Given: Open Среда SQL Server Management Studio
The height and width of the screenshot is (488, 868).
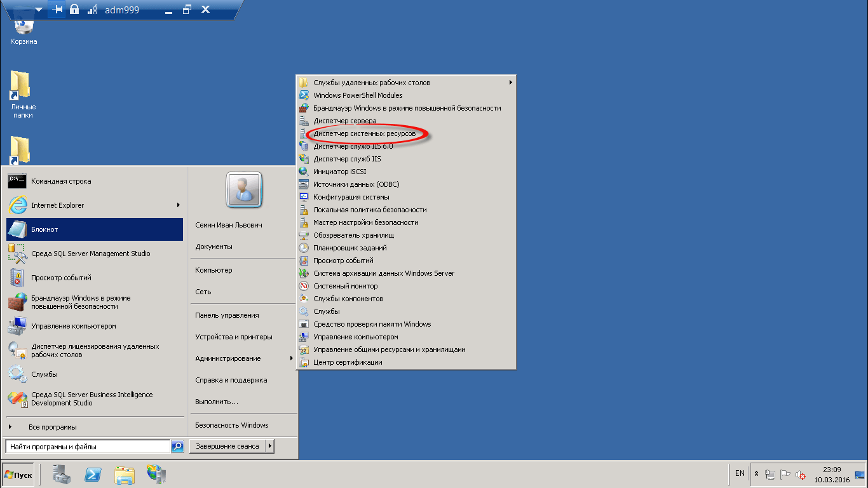Looking at the screenshot, I should [x=95, y=254].
